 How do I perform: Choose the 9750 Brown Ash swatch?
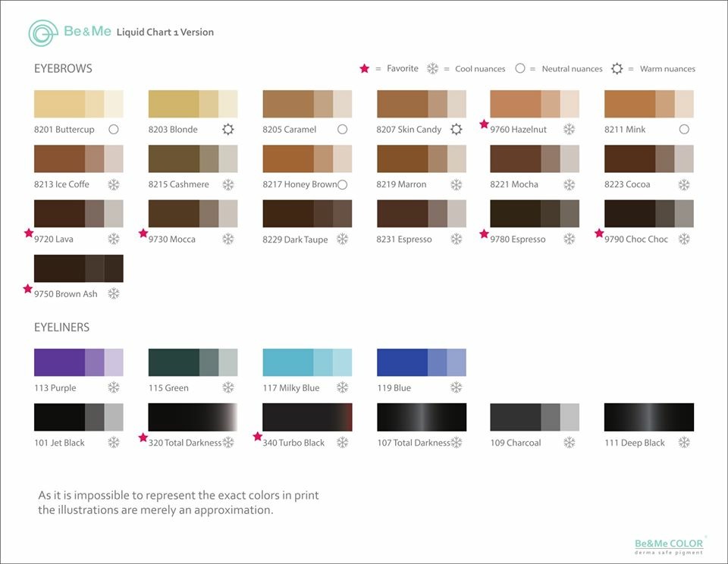[x=78, y=268]
